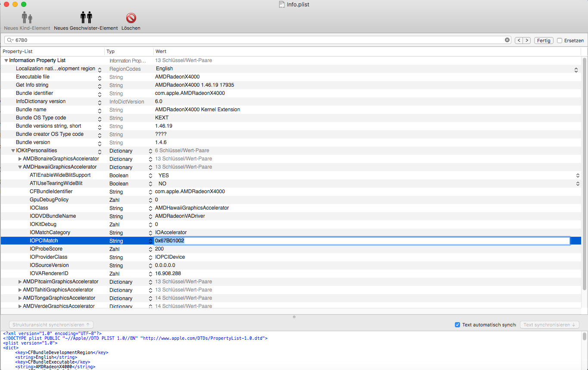Select the CFBundleIdentifier row under Hawaii

pos(291,192)
